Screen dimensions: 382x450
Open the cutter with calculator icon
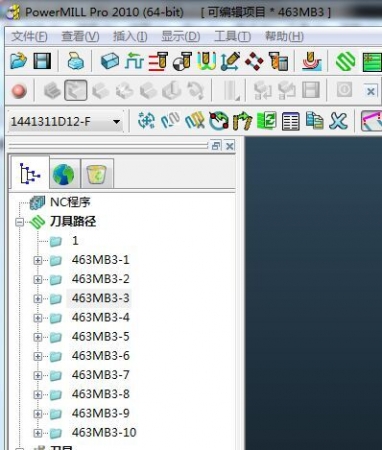[278, 61]
